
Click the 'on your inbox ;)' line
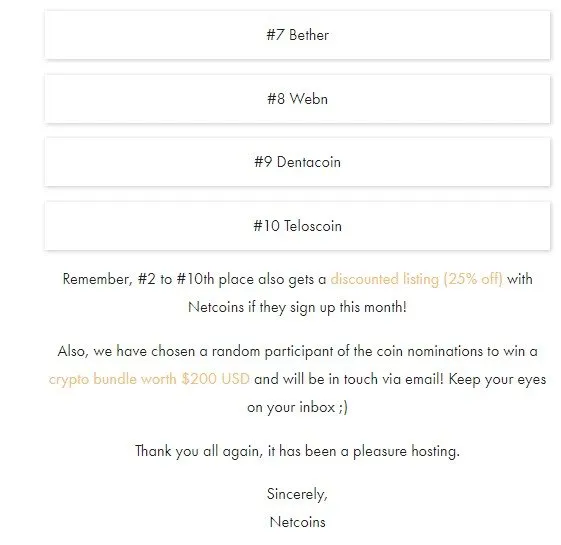297,407
